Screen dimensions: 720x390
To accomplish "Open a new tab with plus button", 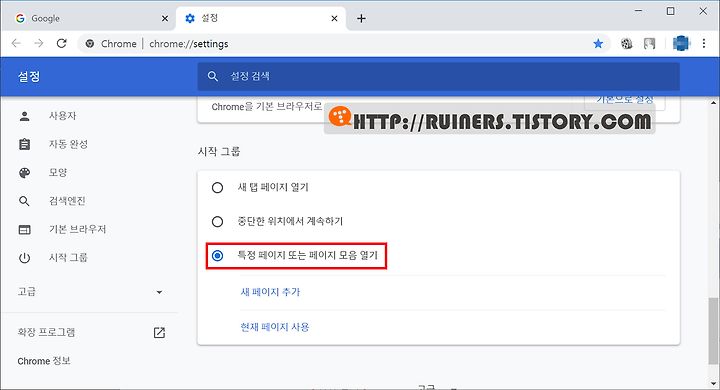I will (x=361, y=18).
